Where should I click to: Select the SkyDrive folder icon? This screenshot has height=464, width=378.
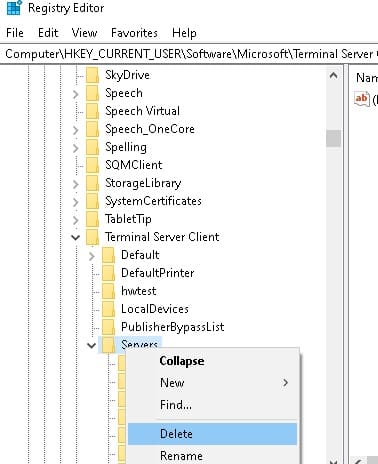[x=92, y=75]
